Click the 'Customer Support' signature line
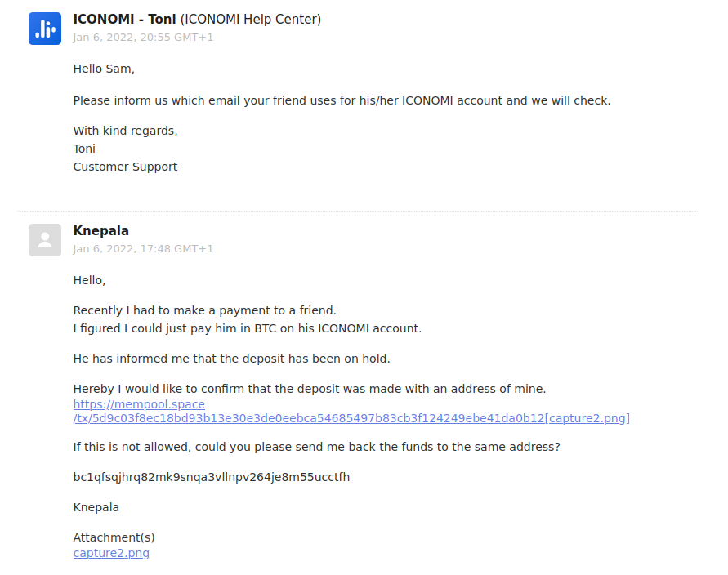728x575 pixels. tap(125, 167)
